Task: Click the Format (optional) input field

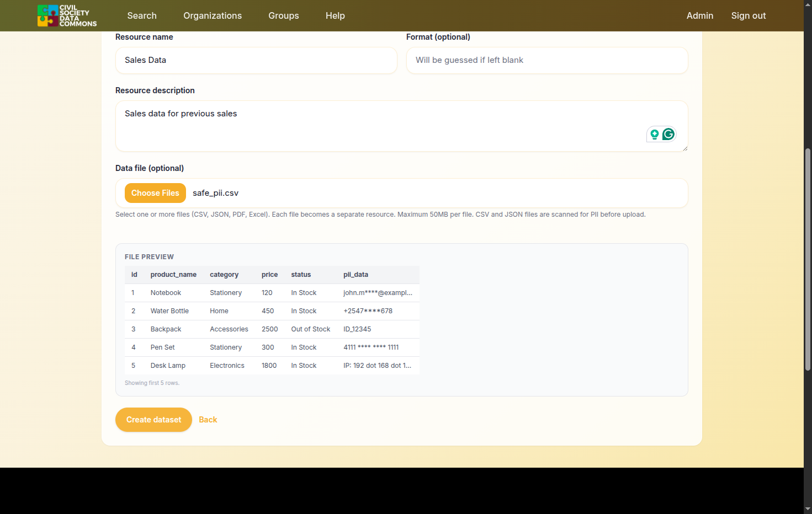Action: tap(547, 60)
